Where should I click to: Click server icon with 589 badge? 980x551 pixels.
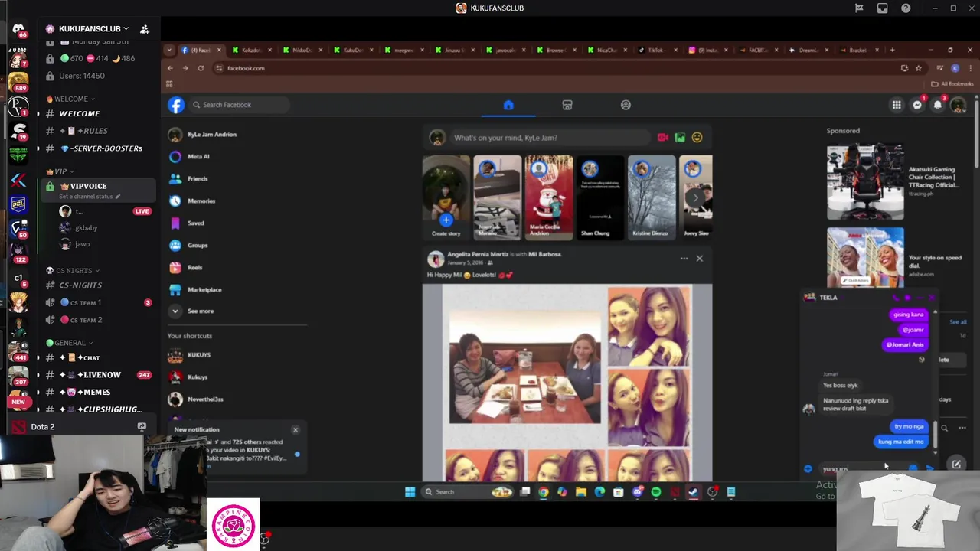[x=18, y=80]
